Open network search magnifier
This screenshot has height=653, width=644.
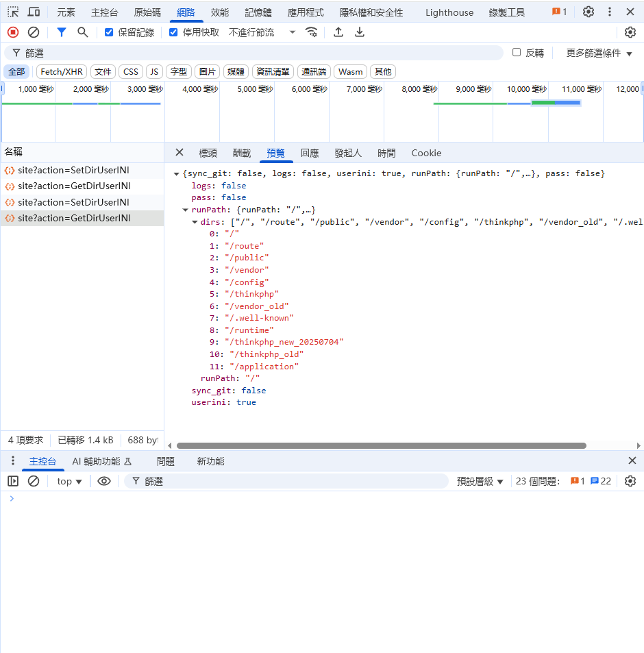pyautogui.click(x=82, y=32)
